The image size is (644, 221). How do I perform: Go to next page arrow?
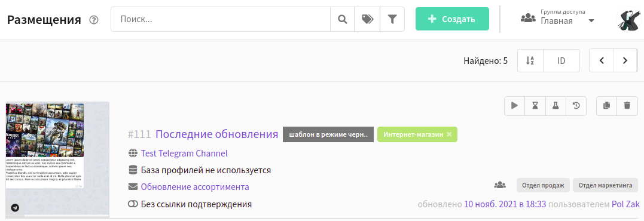point(625,61)
